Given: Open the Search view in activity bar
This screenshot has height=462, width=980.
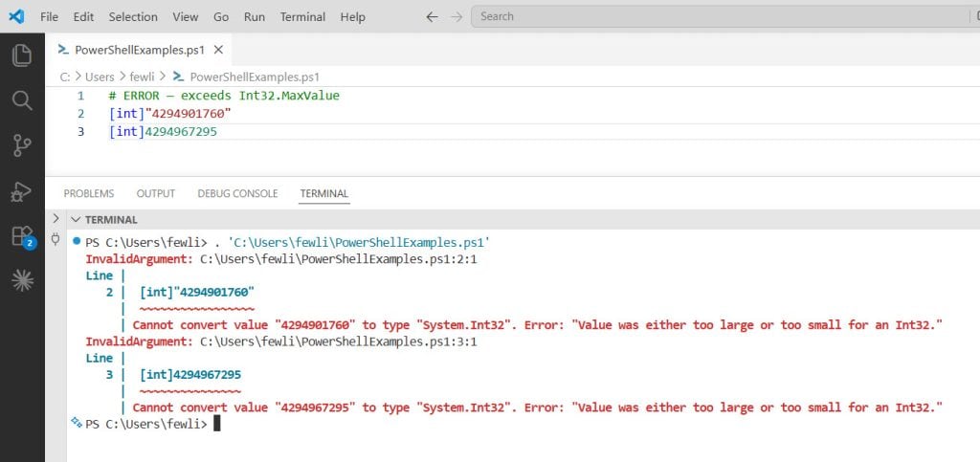Looking at the screenshot, I should pyautogui.click(x=22, y=100).
